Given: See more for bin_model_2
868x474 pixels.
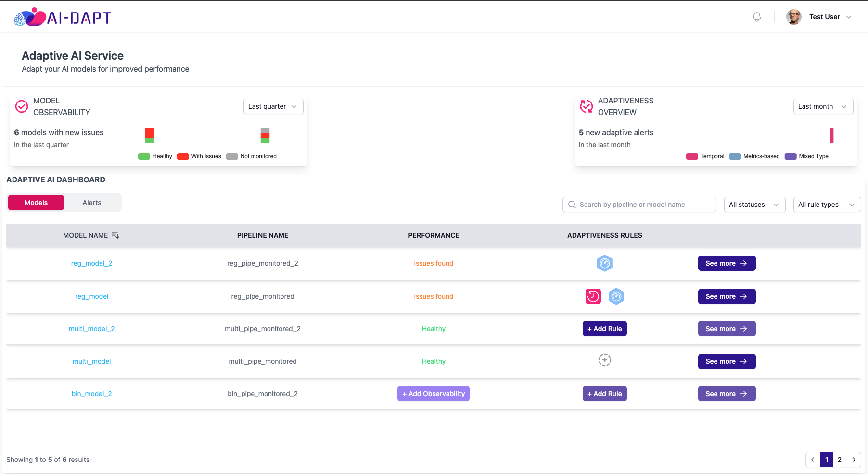Looking at the screenshot, I should [x=727, y=394].
